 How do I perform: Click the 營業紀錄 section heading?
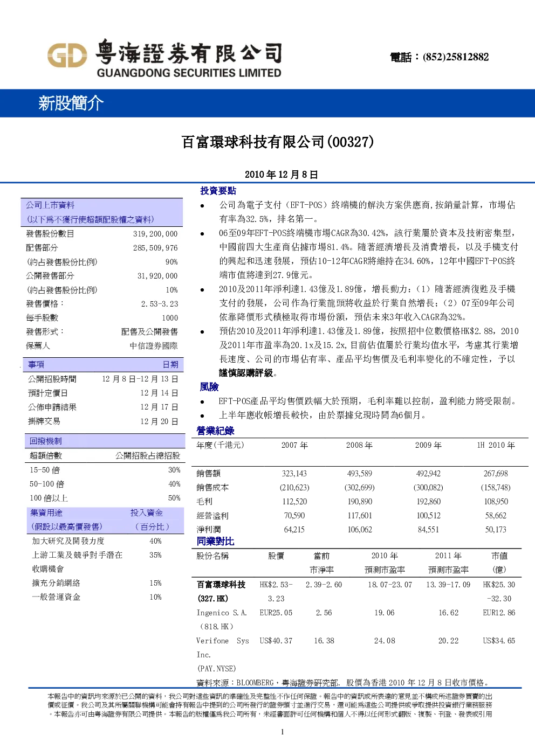(215, 431)
